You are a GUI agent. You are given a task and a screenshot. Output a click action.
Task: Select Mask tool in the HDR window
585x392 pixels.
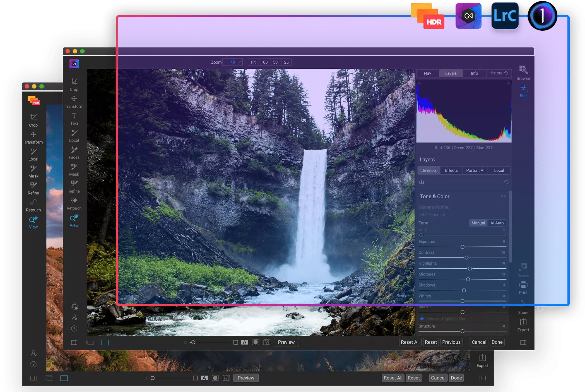(33, 172)
